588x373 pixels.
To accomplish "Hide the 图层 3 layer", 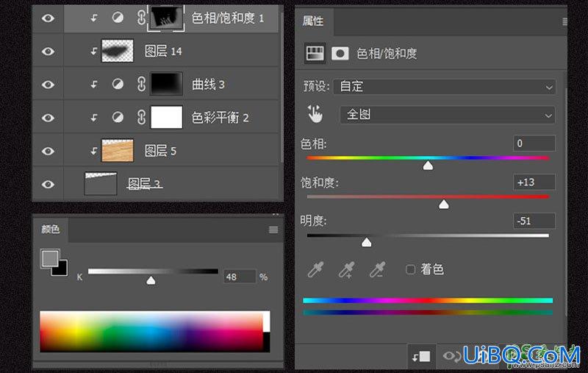I will (x=48, y=184).
